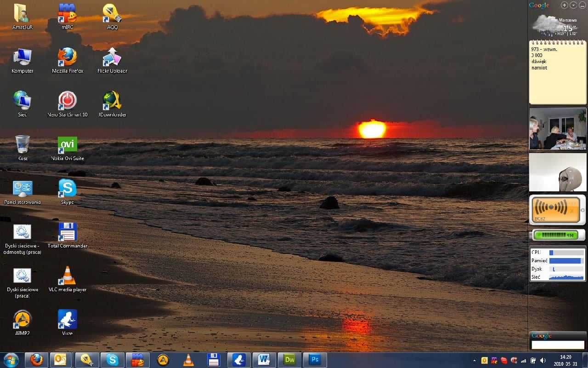Image resolution: width=588 pixels, height=368 pixels.
Task: Click the Google logo atop the sidebar
Action: 539,5
